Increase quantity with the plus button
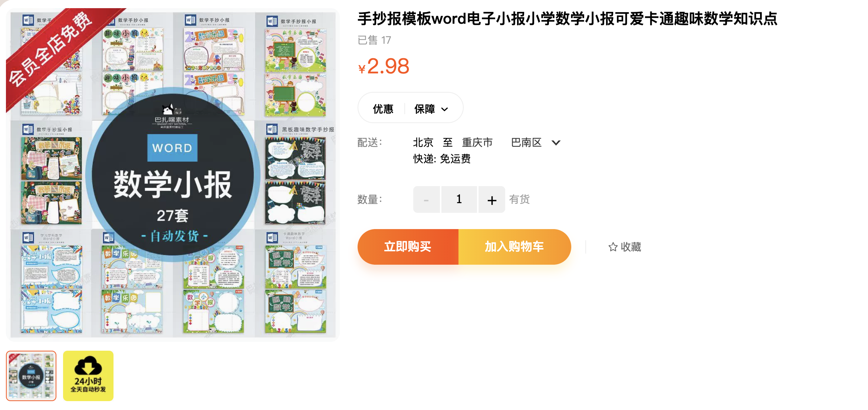This screenshot has height=410, width=868. click(491, 199)
